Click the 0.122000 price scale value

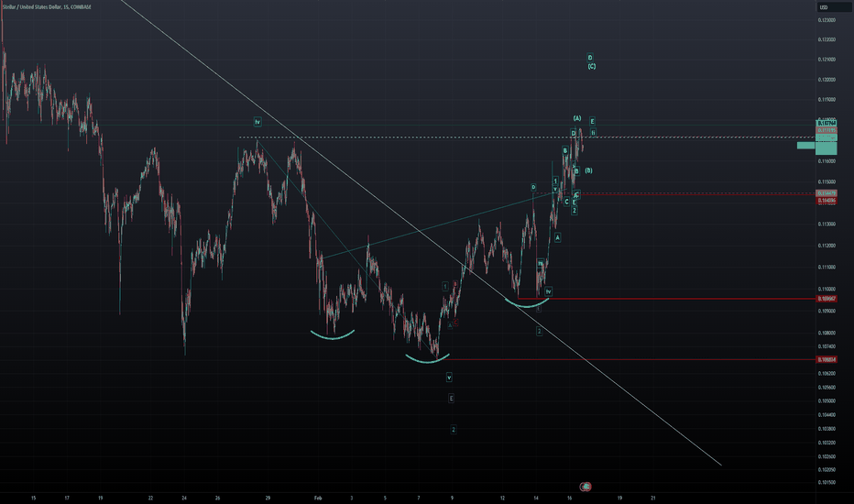click(827, 39)
